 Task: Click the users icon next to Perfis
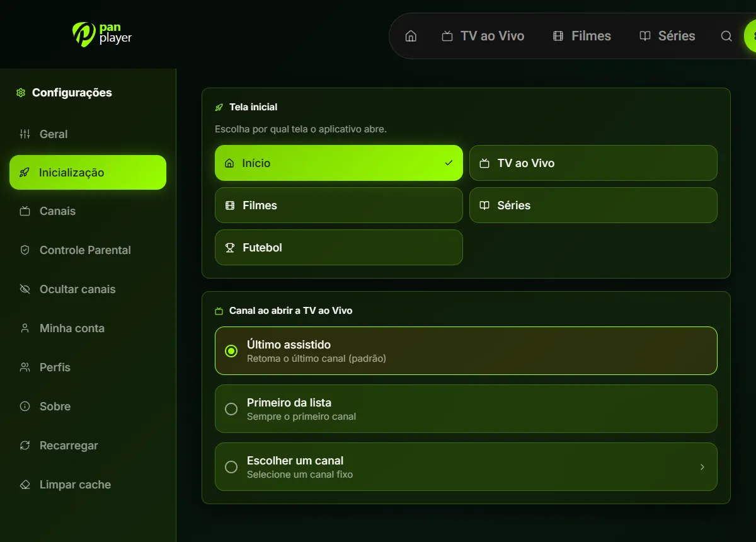(25, 367)
